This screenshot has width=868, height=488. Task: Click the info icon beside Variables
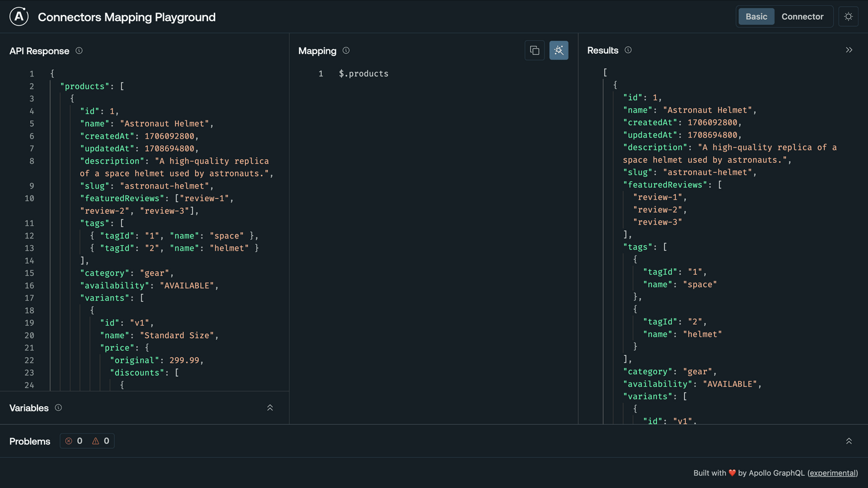coord(58,408)
